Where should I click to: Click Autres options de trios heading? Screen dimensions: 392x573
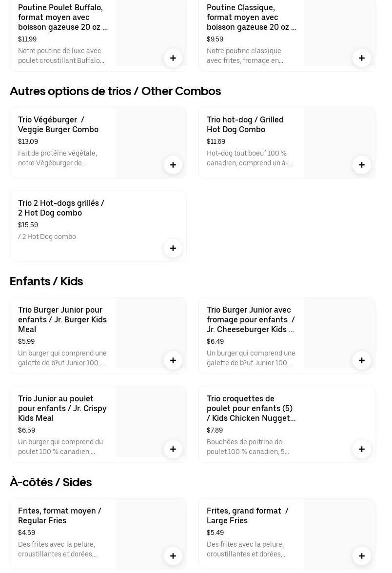(115, 91)
